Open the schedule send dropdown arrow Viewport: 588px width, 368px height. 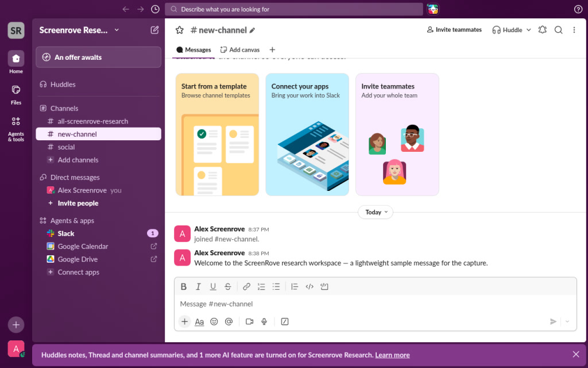pyautogui.click(x=567, y=321)
